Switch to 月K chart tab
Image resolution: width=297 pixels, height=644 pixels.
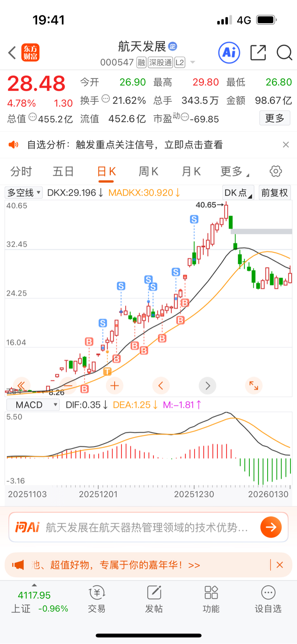click(x=191, y=171)
